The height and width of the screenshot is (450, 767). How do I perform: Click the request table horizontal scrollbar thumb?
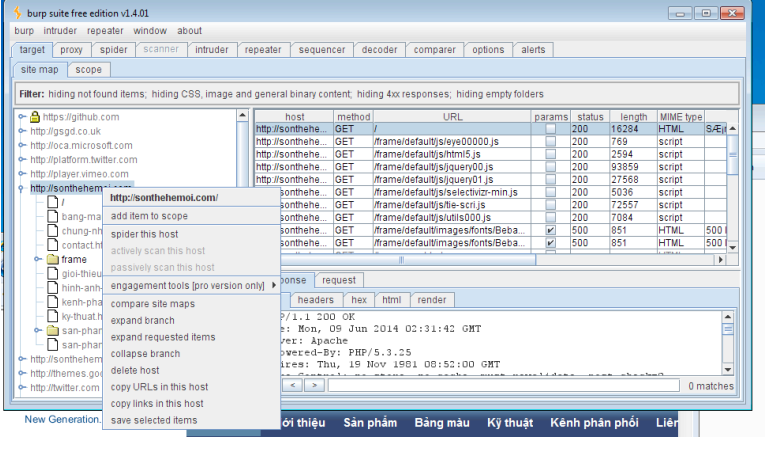click(x=402, y=260)
